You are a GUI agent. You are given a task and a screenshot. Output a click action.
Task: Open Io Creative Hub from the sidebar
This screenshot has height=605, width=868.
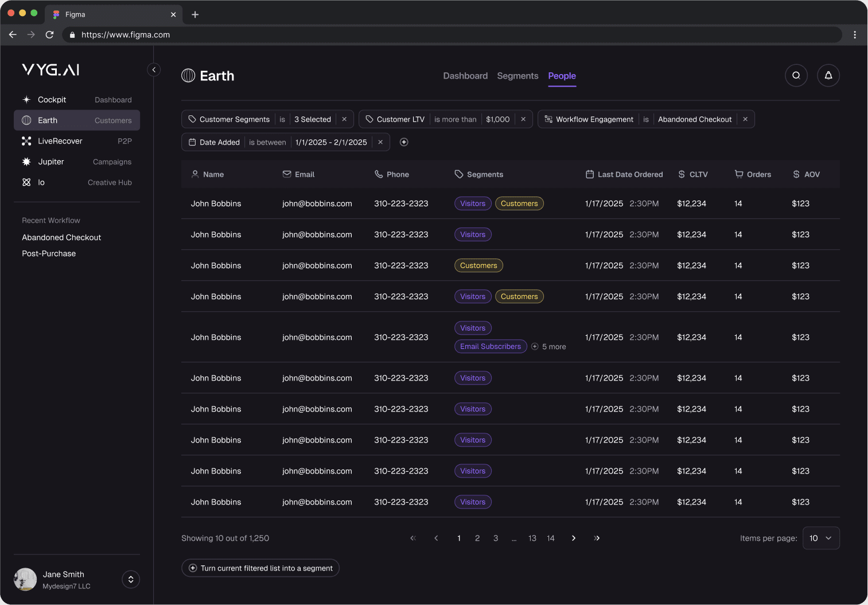(26, 182)
